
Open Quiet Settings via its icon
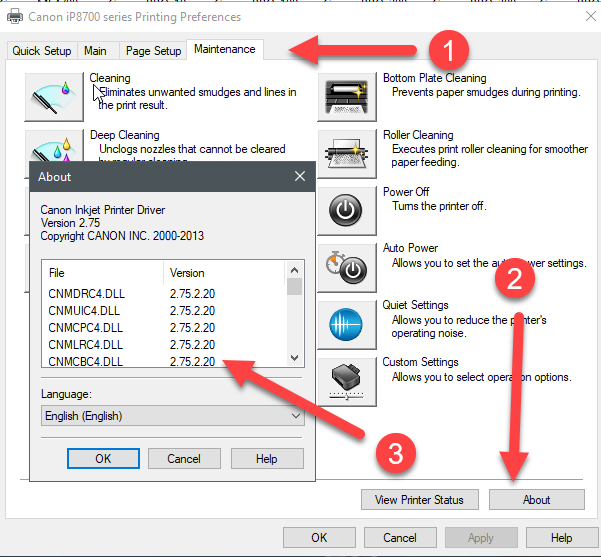347,325
